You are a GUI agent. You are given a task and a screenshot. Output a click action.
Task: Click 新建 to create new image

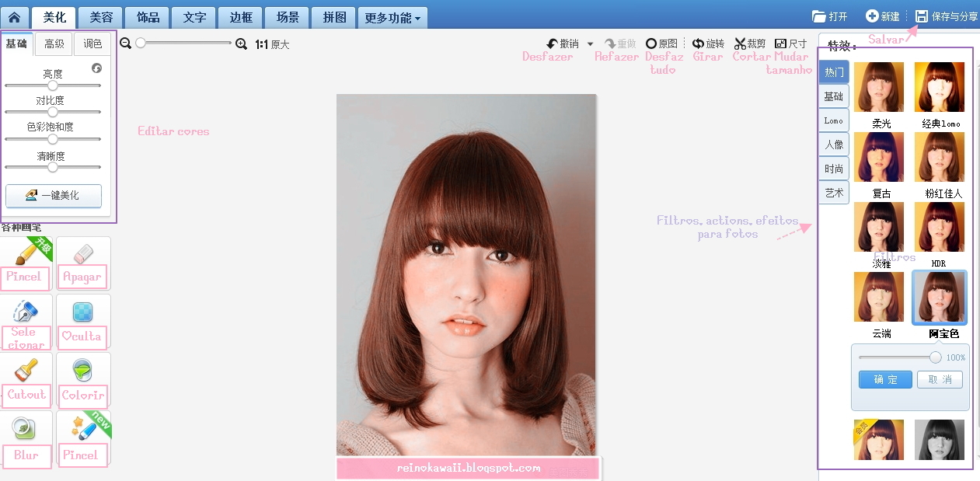(x=883, y=16)
